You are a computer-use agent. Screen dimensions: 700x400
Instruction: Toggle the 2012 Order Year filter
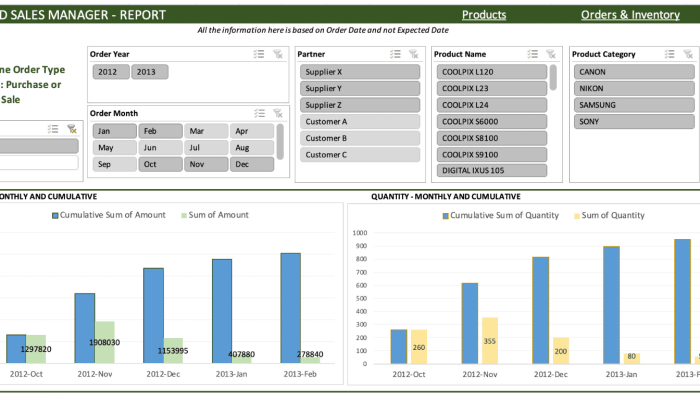click(108, 72)
